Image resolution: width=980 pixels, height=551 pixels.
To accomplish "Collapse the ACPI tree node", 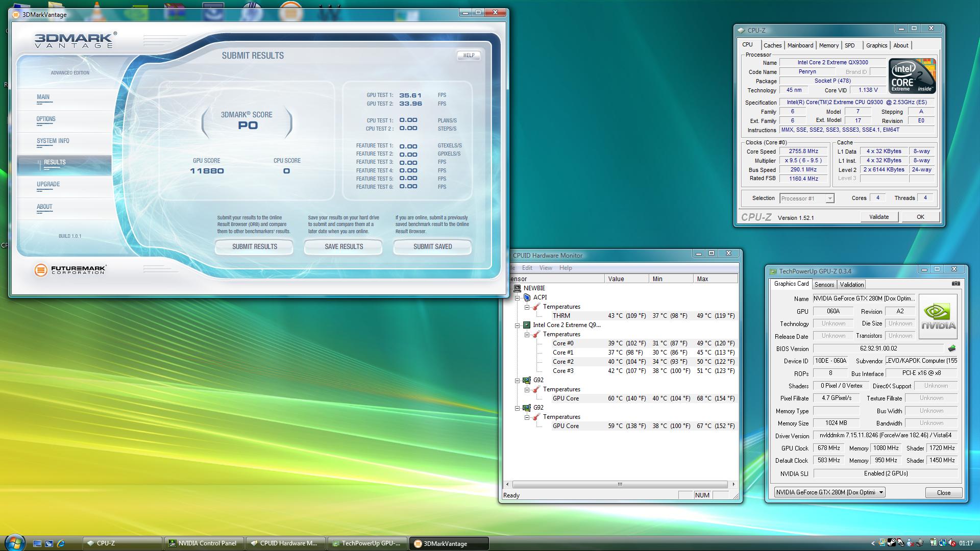I will tap(518, 297).
